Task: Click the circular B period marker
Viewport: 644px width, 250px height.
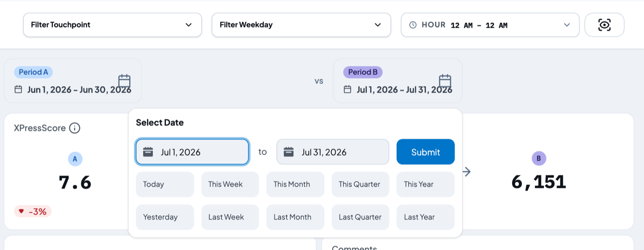Action: click(x=539, y=158)
